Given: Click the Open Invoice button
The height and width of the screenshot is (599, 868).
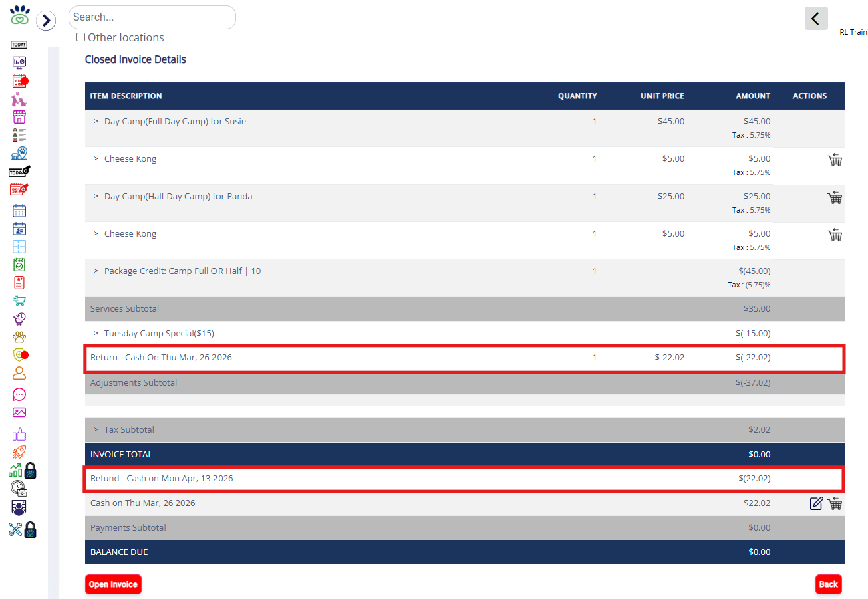Looking at the screenshot, I should pos(113,584).
